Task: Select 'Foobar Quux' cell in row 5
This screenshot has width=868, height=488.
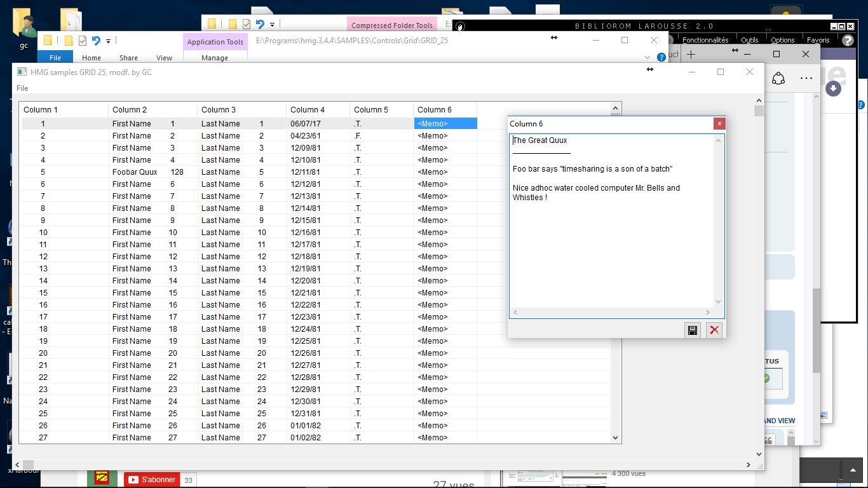Action: 153,172
